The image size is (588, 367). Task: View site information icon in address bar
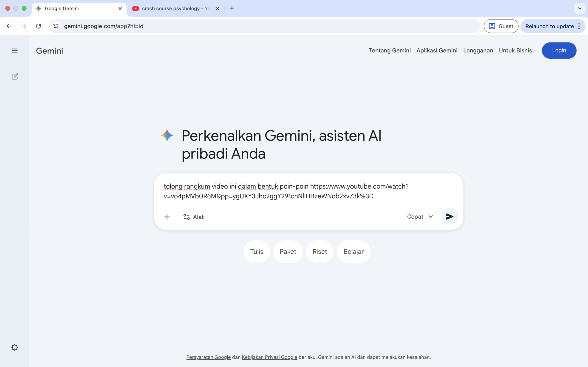pos(56,26)
